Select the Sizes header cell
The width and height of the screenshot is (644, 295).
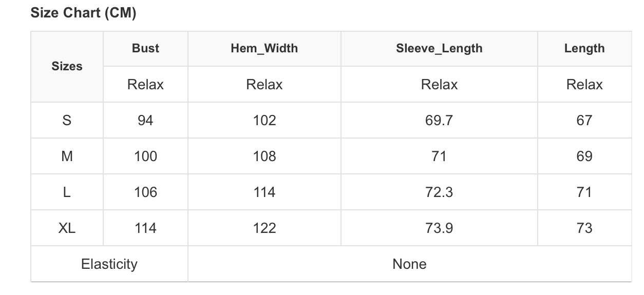pos(67,66)
